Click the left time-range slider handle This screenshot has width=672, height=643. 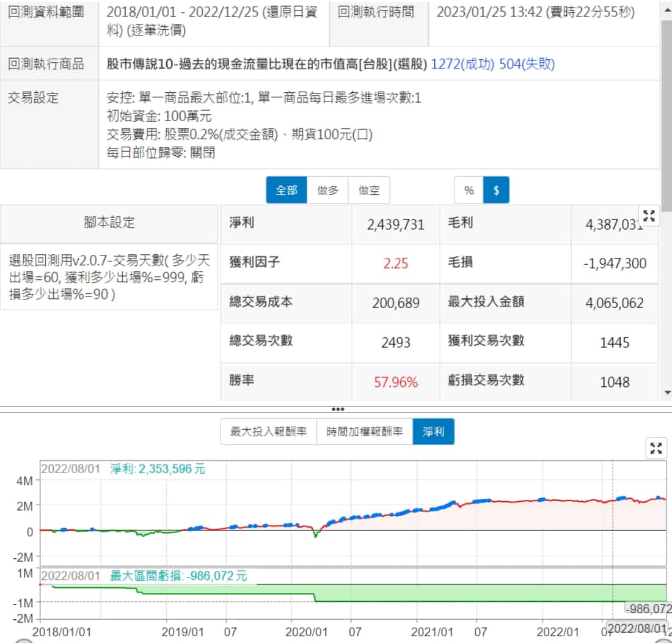23,640
